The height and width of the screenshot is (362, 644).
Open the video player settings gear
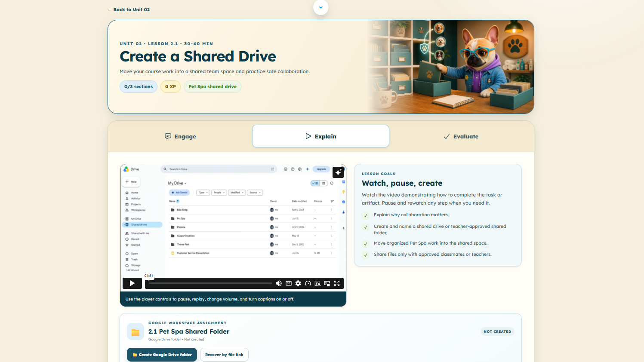pos(298,283)
